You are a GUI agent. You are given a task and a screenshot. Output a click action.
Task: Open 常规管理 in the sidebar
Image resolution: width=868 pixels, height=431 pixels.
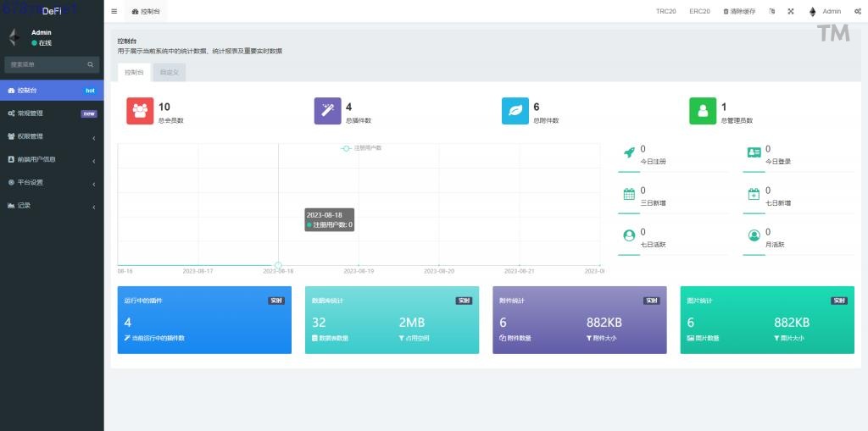point(52,113)
